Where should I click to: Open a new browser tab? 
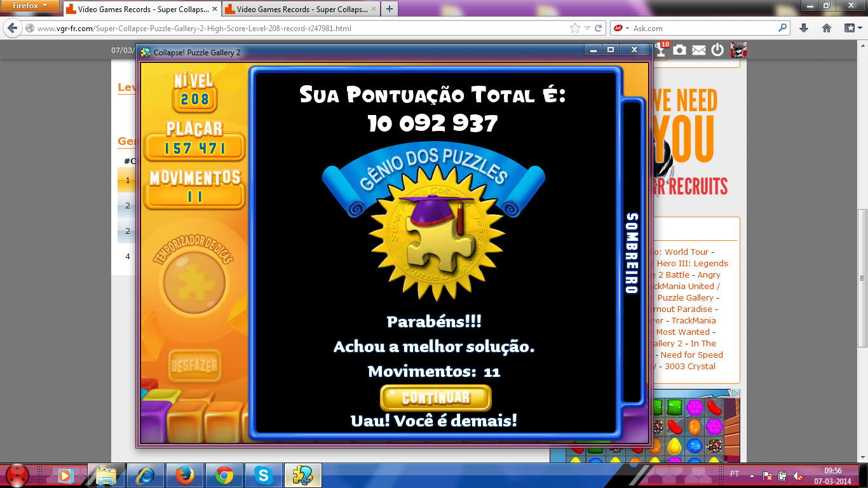389,9
